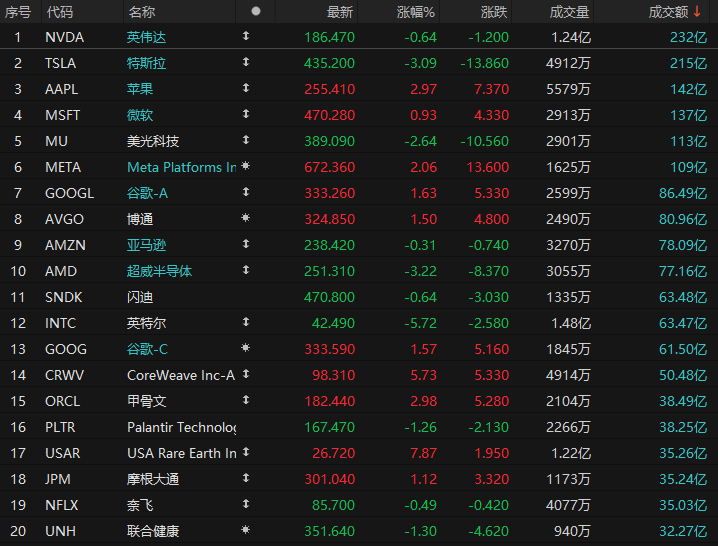
Task: Click the up-down arrow icon beside 英特尔
Action: tap(246, 322)
